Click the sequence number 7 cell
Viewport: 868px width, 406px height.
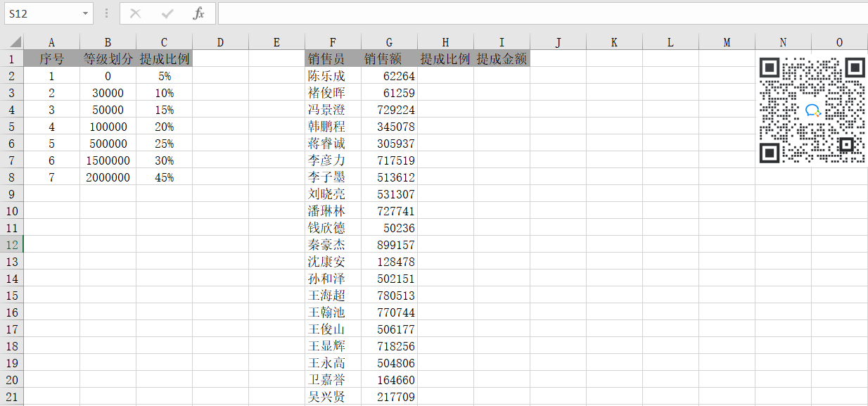point(51,177)
